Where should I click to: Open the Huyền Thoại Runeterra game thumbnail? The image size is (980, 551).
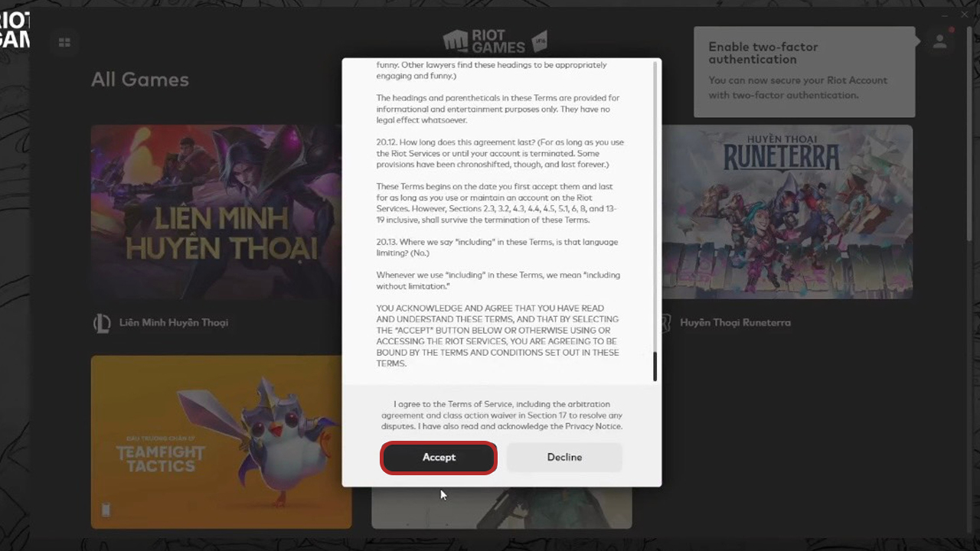click(x=787, y=212)
